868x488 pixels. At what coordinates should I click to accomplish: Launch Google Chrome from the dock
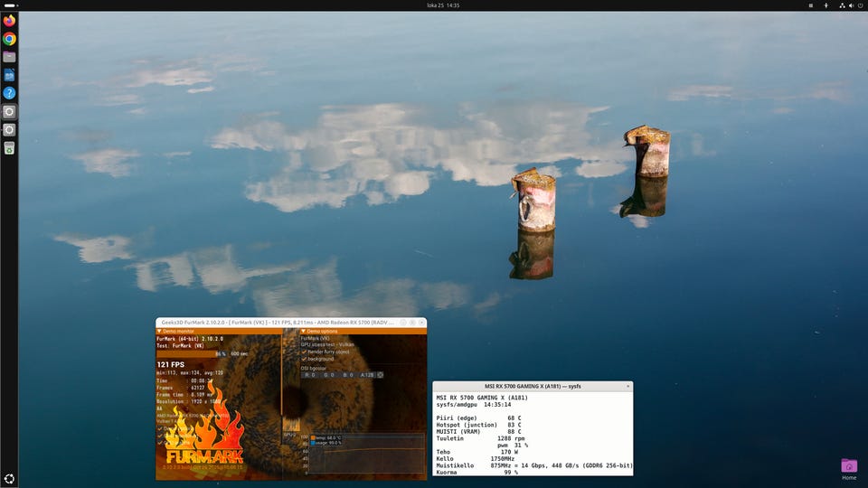[x=9, y=39]
